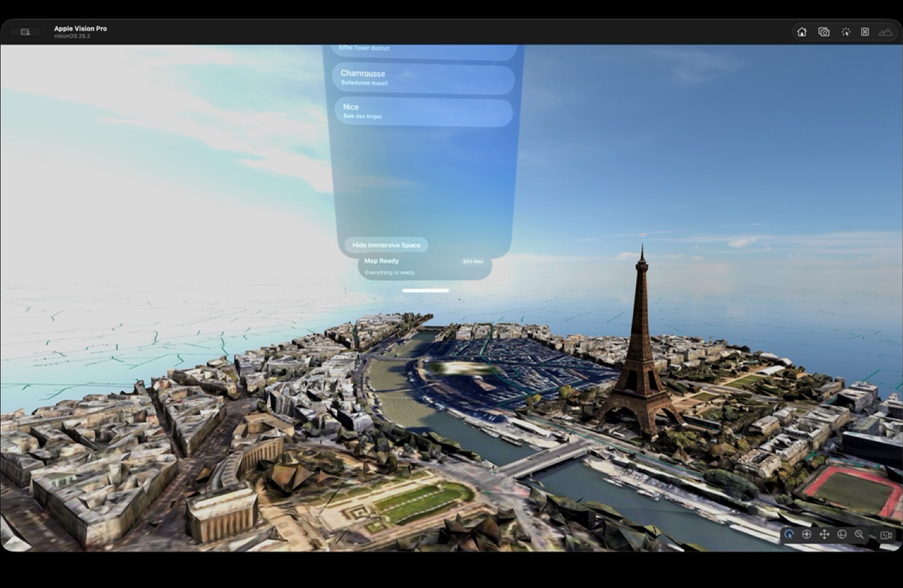Image resolution: width=903 pixels, height=588 pixels.
Task: Click the globe view icon
Action: (x=842, y=534)
